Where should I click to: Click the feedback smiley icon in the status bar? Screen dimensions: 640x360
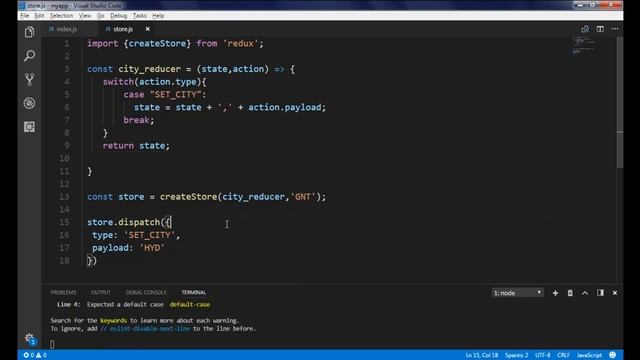click(x=612, y=355)
